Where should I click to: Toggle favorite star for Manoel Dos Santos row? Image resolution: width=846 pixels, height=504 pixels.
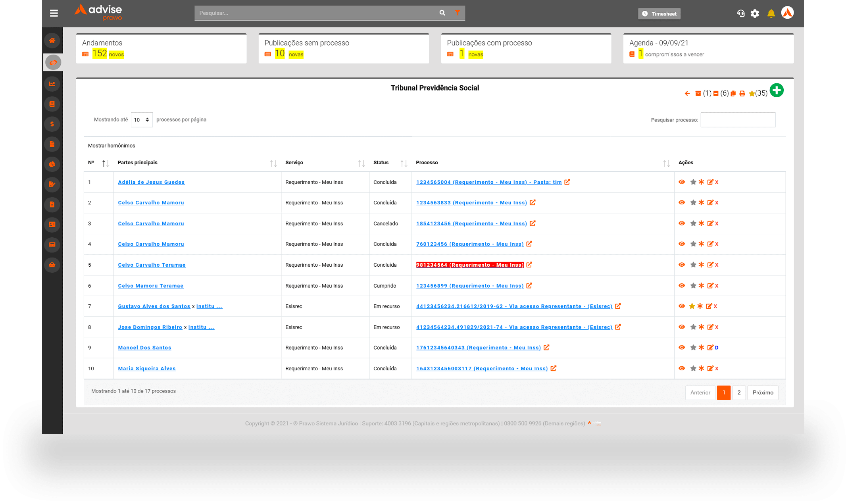coord(693,348)
